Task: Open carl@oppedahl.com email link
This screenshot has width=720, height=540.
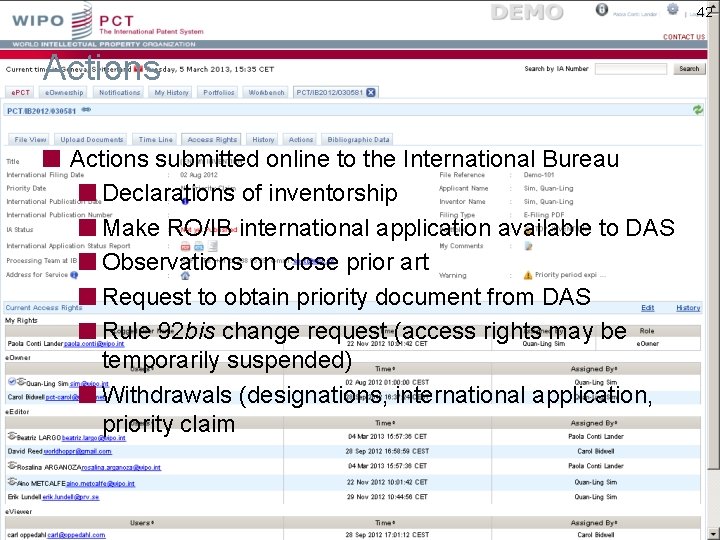Action: pos(76,535)
